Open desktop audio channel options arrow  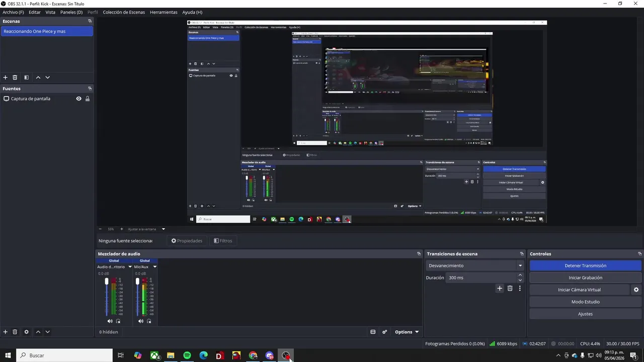point(130,267)
